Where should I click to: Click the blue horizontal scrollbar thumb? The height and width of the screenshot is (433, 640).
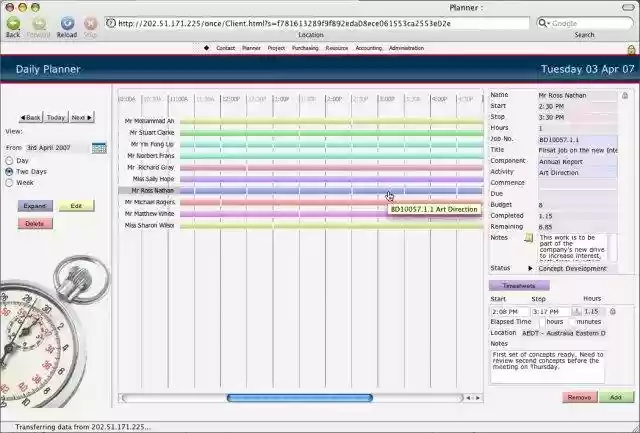(300, 397)
